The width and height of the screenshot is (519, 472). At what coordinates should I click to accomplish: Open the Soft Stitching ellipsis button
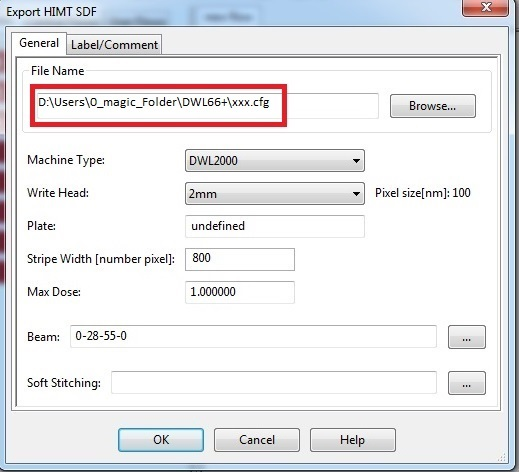click(x=467, y=383)
